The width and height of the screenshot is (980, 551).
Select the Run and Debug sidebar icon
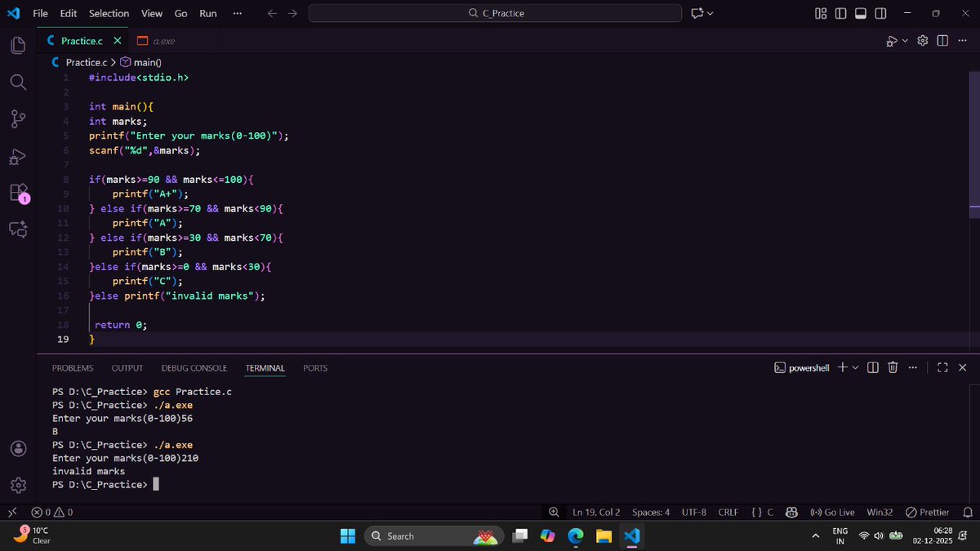click(x=18, y=157)
